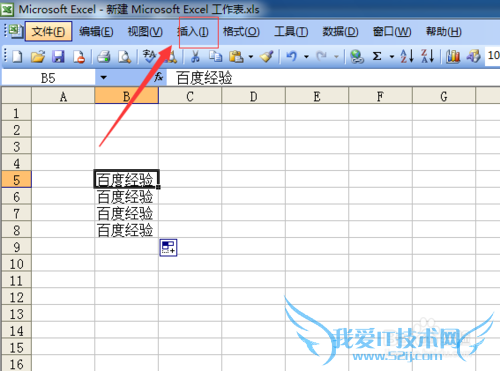Click the Copy icon
The image size is (500, 371).
(x=216, y=57)
